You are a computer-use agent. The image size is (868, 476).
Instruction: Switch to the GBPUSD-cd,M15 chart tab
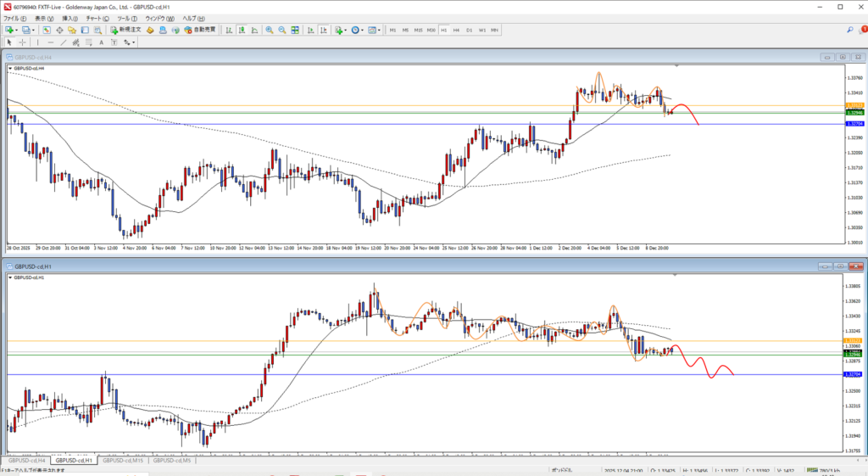click(x=124, y=461)
